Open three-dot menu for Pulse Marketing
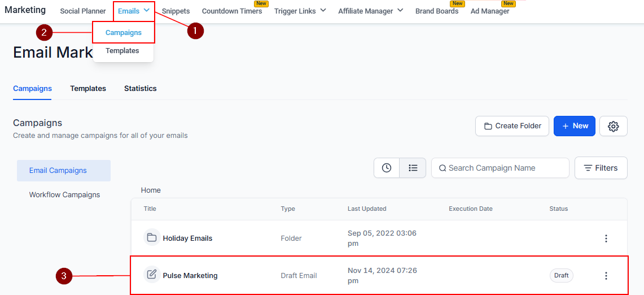 point(606,276)
